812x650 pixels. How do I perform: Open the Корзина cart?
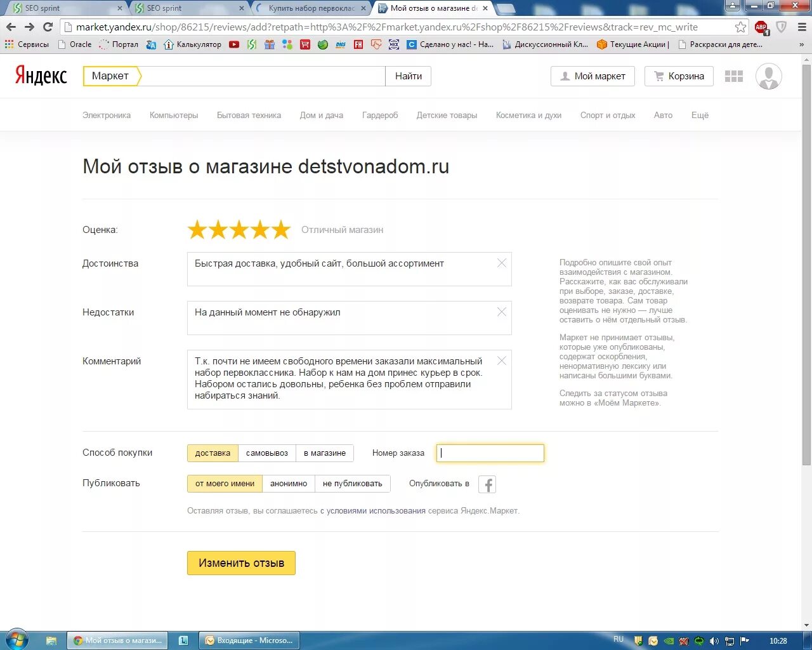(x=679, y=76)
